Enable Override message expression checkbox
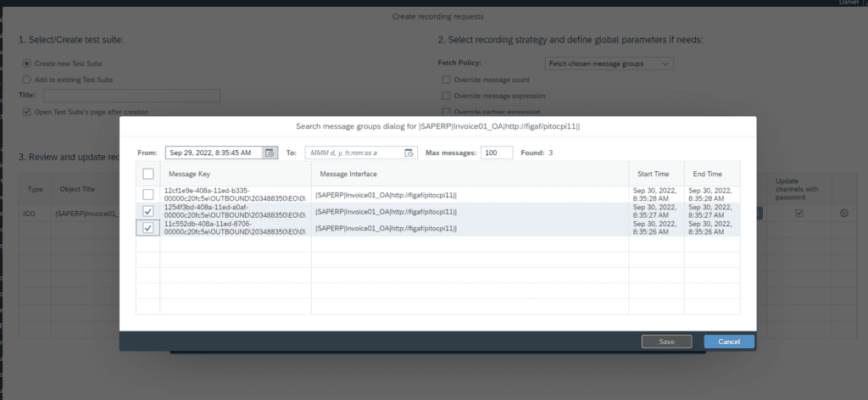 446,96
